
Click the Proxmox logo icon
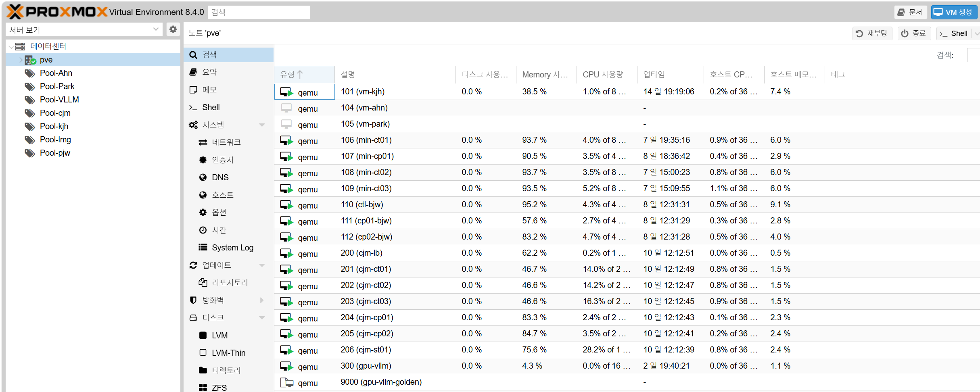coord(15,12)
